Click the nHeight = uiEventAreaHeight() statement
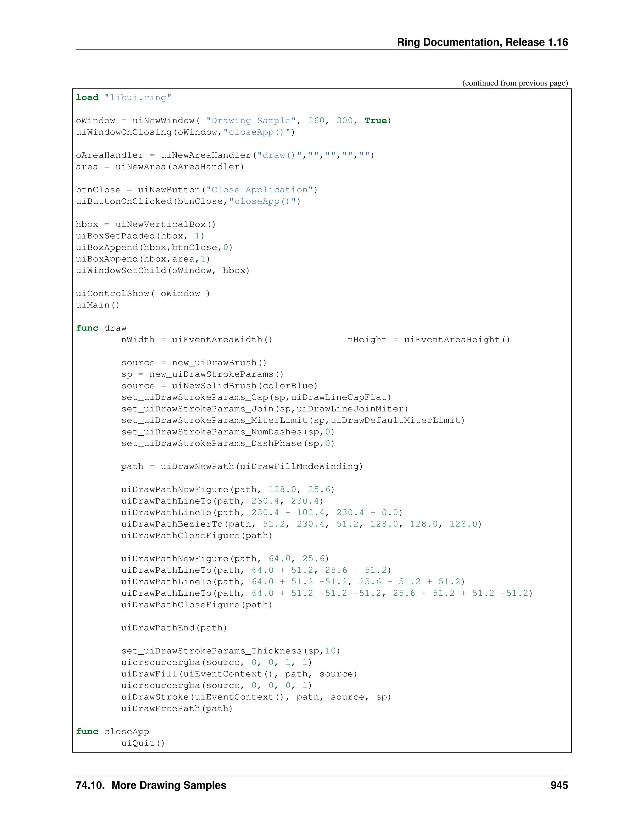Screen dimensions: 644x833 tap(429, 339)
